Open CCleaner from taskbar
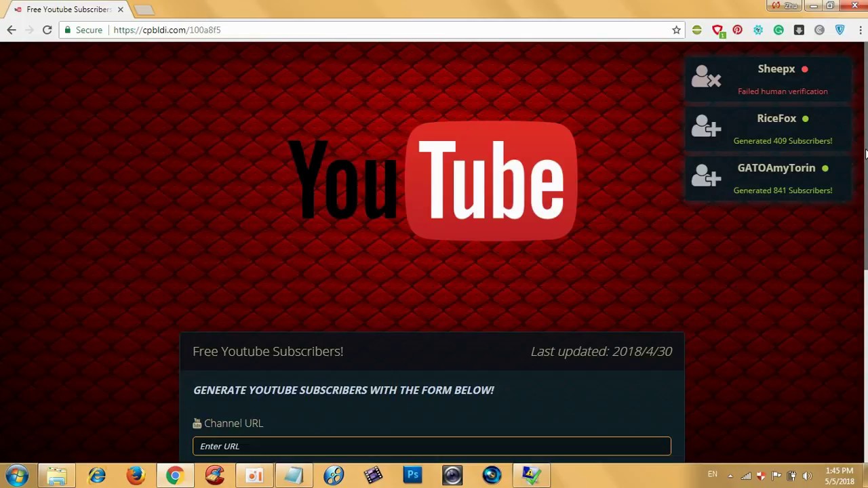The image size is (868, 488). coord(215,475)
